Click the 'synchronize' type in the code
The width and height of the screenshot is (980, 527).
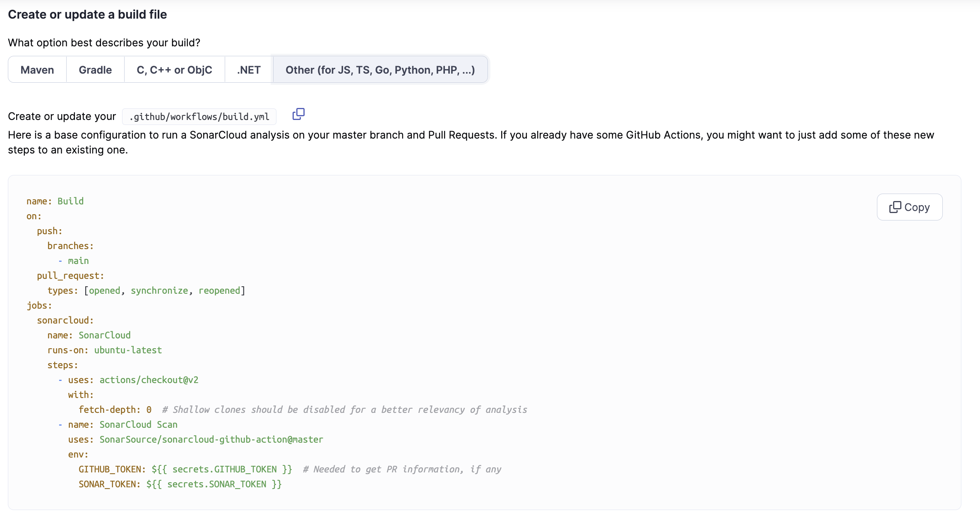159,290
